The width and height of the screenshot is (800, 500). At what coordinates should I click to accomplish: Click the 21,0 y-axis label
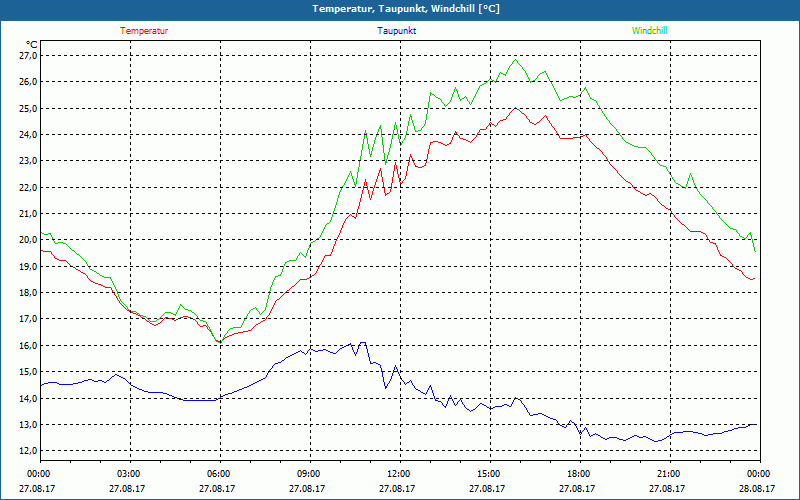coord(29,214)
